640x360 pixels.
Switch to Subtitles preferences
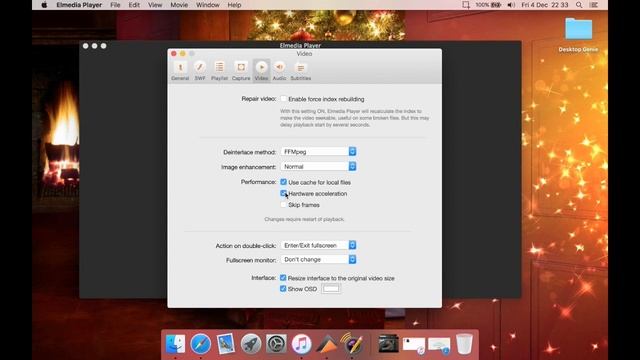[300, 71]
